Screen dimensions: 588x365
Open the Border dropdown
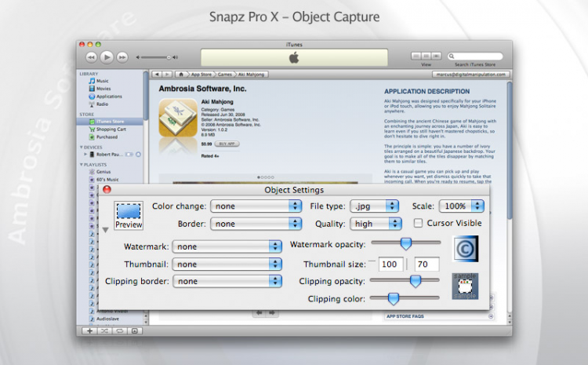pos(256,224)
